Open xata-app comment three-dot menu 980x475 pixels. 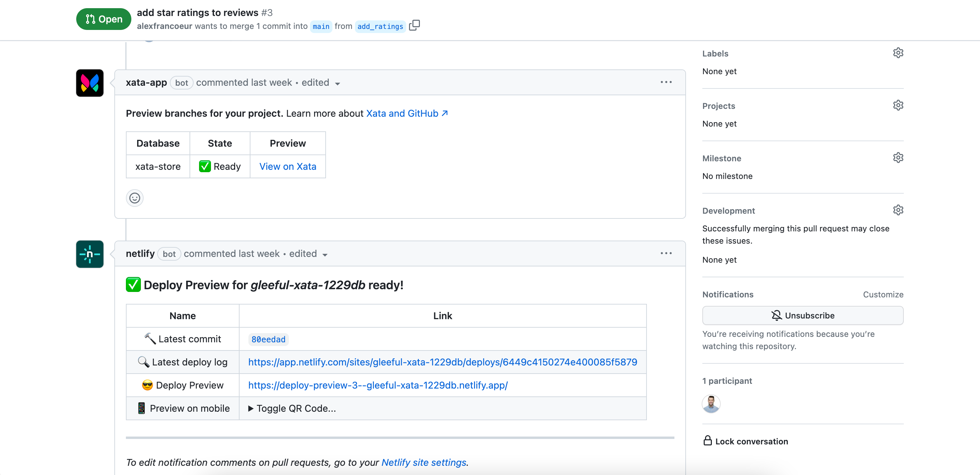pyautogui.click(x=666, y=82)
